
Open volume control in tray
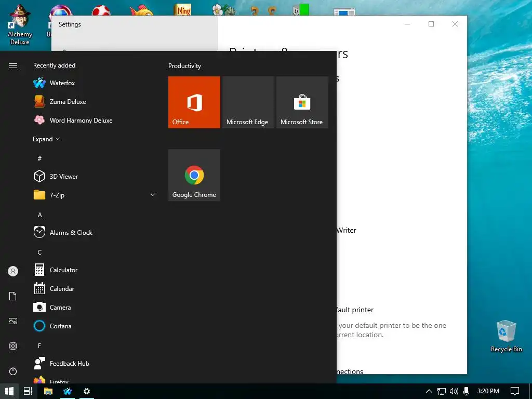pyautogui.click(x=454, y=391)
